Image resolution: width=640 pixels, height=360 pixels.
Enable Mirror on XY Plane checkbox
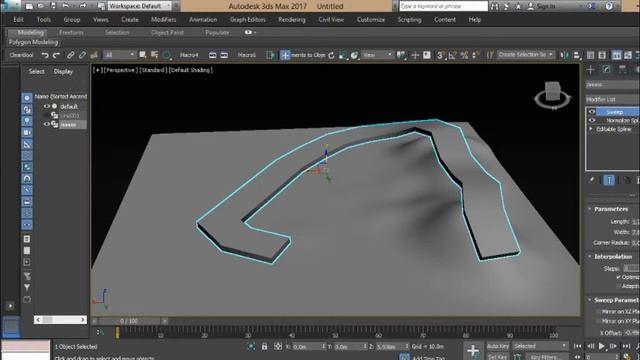(x=598, y=321)
